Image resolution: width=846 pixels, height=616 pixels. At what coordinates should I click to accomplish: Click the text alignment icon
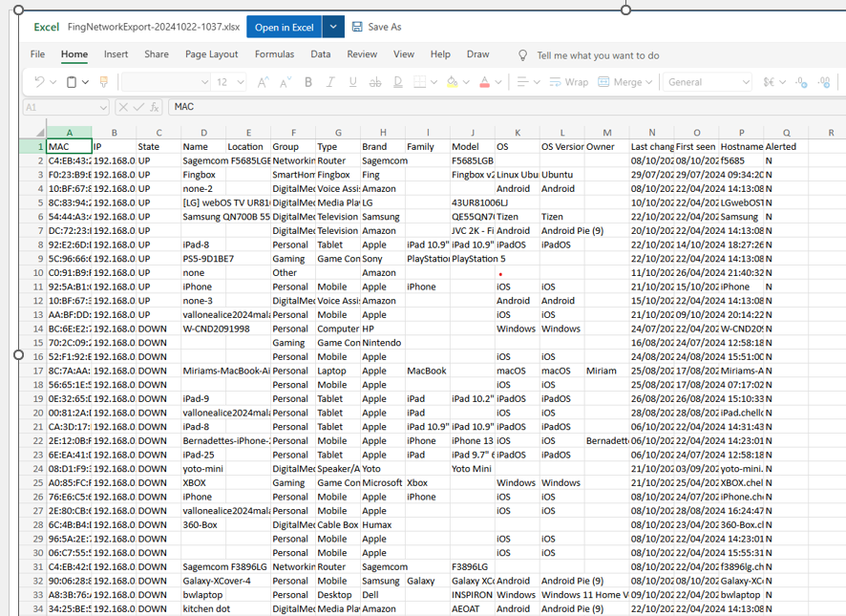click(x=522, y=82)
